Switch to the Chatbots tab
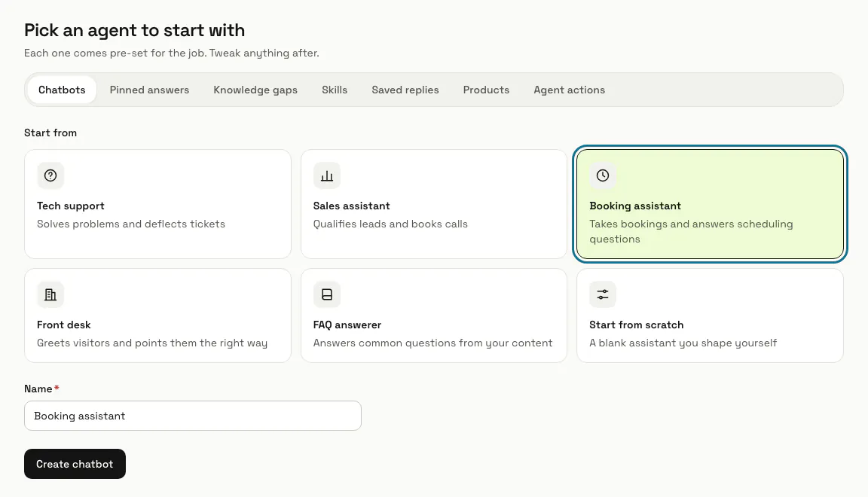 click(62, 90)
